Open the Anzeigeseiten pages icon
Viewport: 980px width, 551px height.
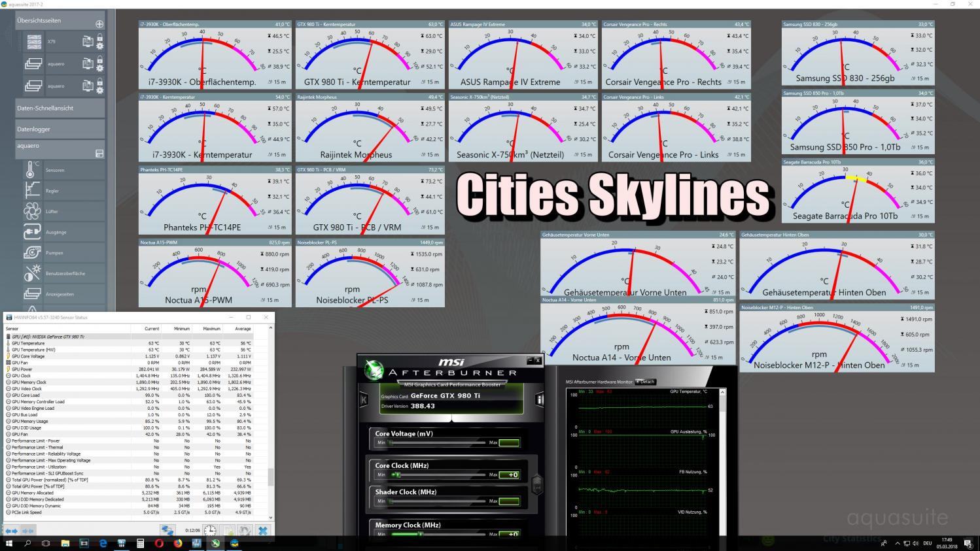click(32, 294)
